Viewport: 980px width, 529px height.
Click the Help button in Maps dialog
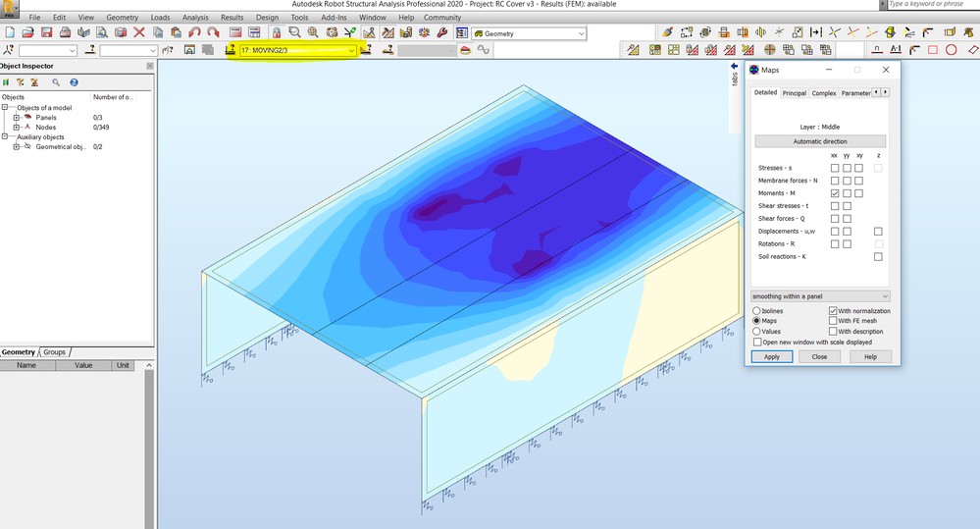tap(870, 356)
